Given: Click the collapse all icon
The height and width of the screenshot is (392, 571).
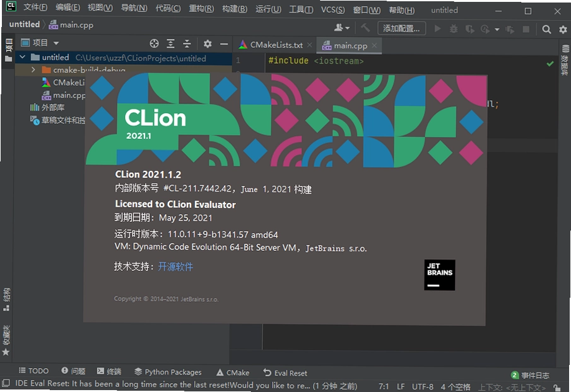Looking at the screenshot, I should point(187,44).
